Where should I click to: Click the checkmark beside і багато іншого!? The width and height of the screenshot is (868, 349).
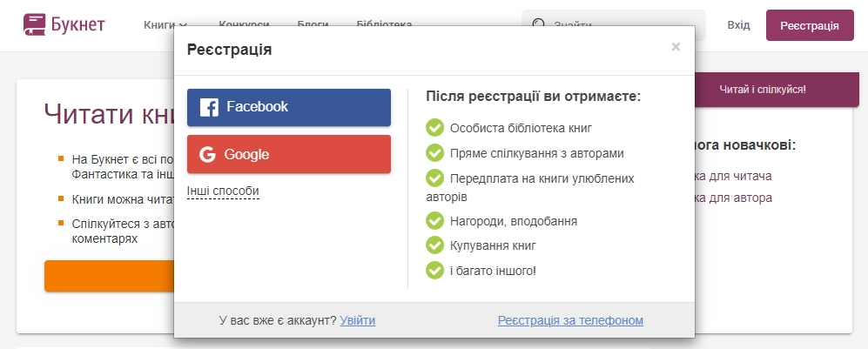coord(434,271)
